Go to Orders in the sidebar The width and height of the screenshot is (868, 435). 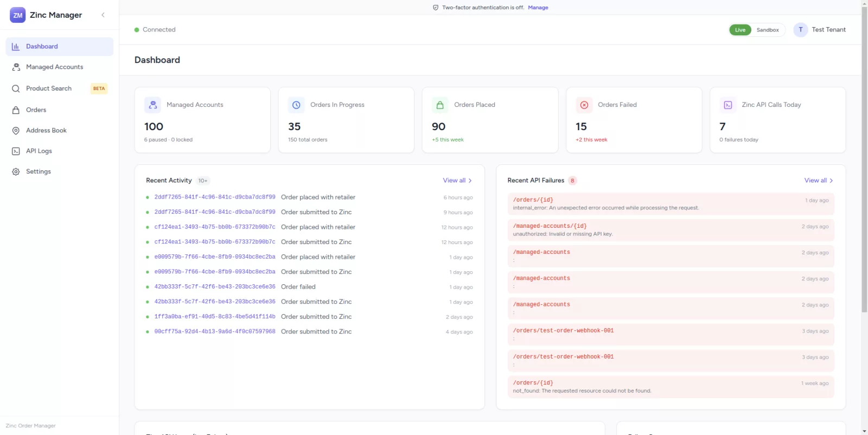point(60,110)
